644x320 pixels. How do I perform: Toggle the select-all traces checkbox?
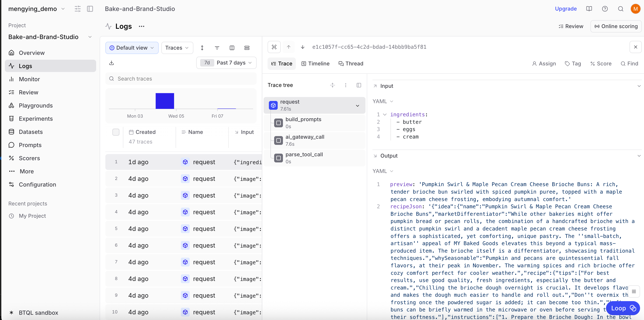(x=116, y=132)
